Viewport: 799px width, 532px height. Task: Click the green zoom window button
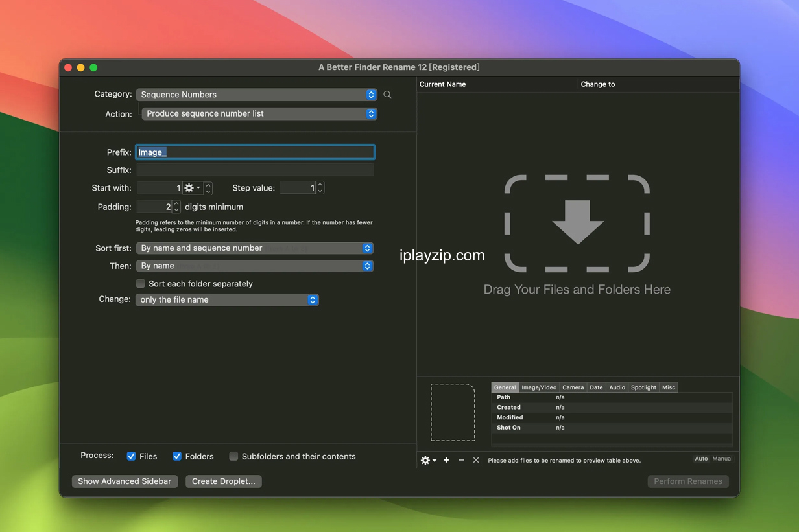tap(93, 67)
